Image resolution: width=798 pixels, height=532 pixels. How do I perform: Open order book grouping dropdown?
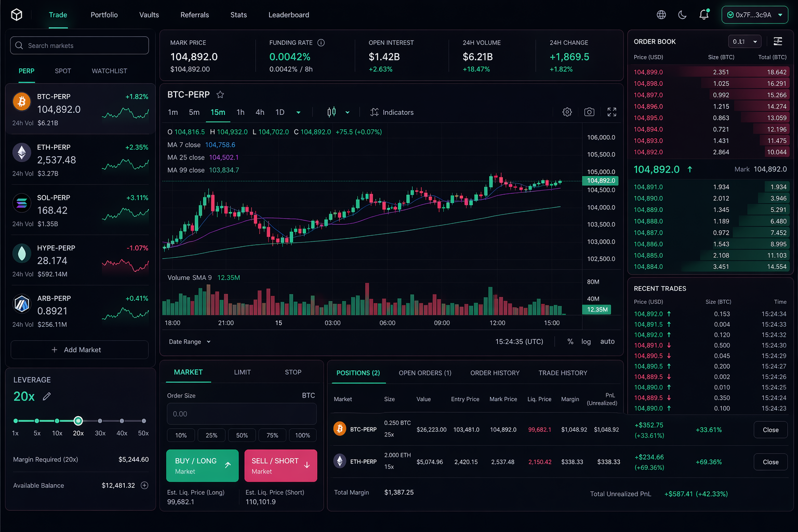tap(744, 42)
